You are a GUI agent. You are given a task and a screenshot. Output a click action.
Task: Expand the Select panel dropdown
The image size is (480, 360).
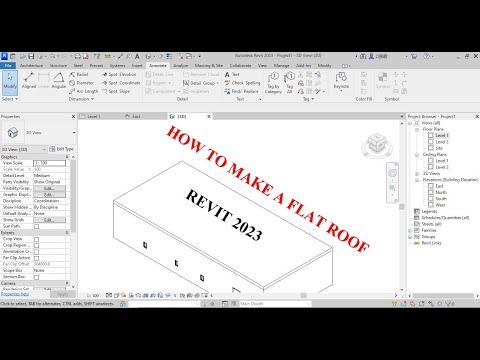pyautogui.click(x=10, y=99)
